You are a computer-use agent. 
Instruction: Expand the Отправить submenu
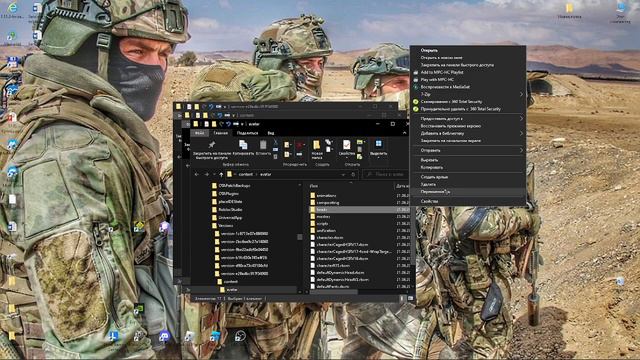521,151
